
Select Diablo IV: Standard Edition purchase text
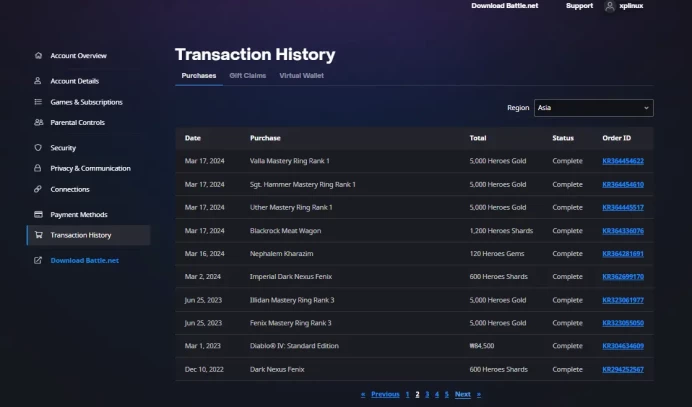click(294, 346)
